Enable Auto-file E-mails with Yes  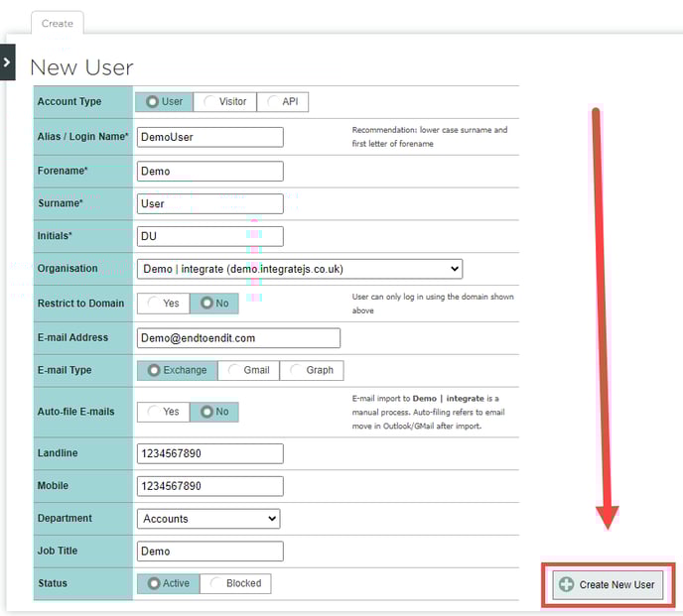click(163, 412)
